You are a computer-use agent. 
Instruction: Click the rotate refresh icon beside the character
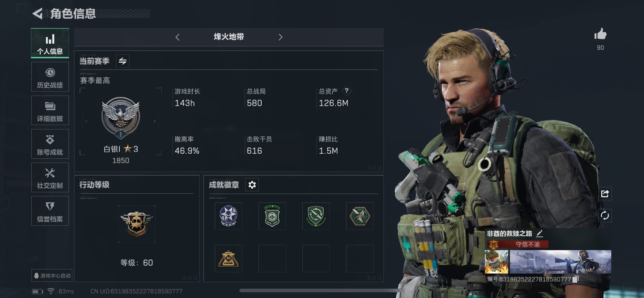pyautogui.click(x=605, y=216)
